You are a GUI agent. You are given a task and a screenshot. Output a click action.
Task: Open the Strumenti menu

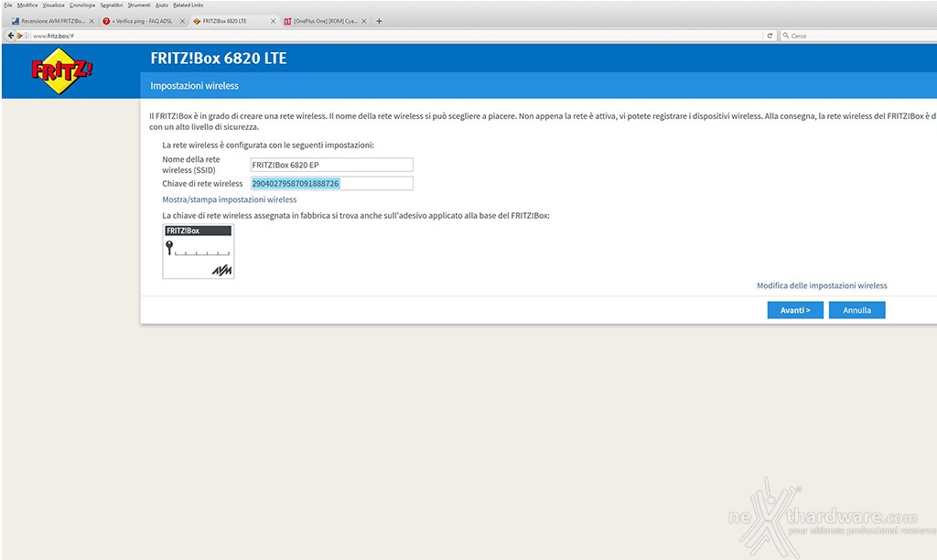pos(139,5)
